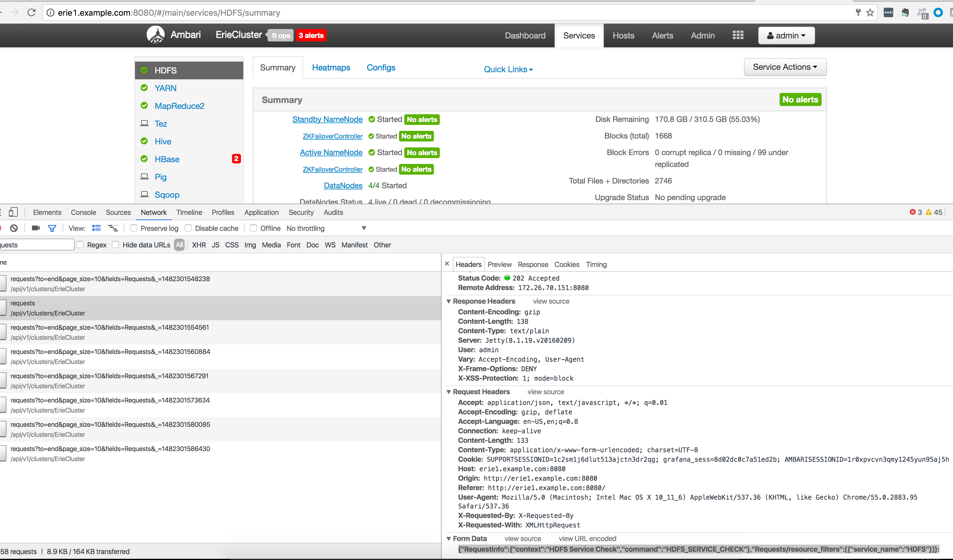Open the Cookies tab in DevTools

click(566, 264)
